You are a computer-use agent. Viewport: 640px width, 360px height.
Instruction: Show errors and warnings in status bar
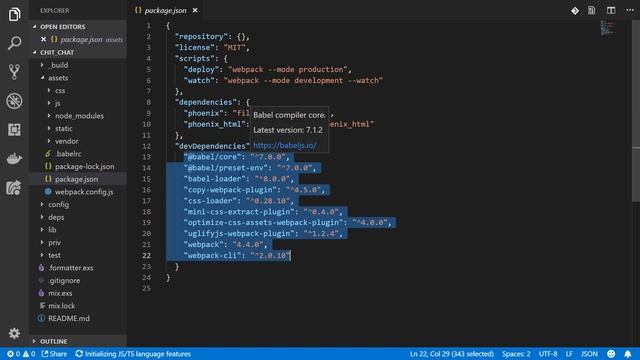pos(21,354)
